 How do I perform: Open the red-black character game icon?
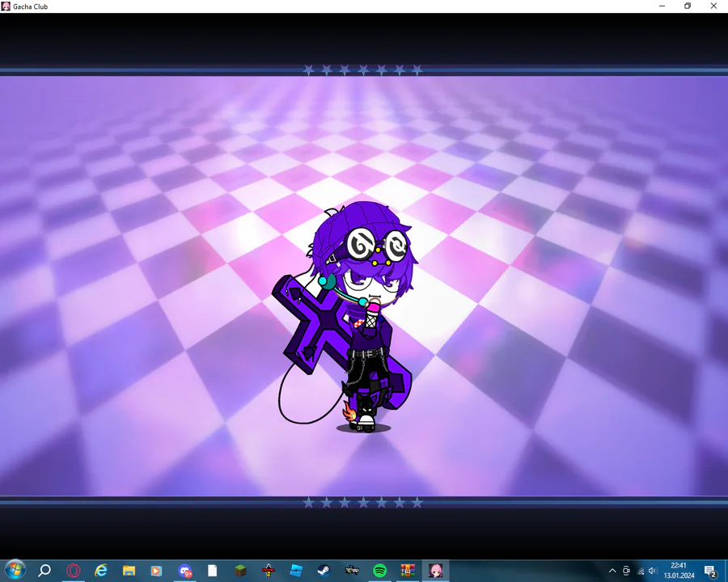[x=269, y=571]
